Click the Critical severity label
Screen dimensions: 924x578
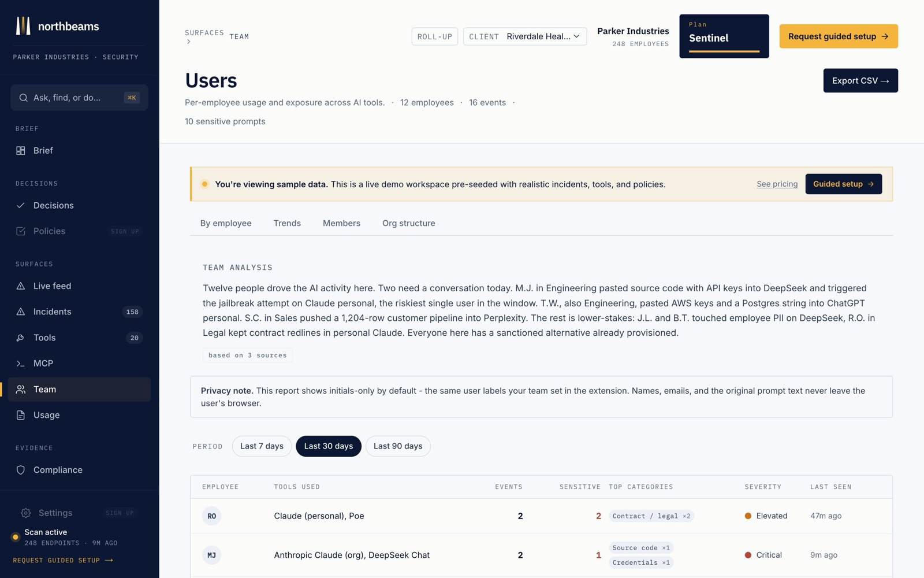coord(769,555)
